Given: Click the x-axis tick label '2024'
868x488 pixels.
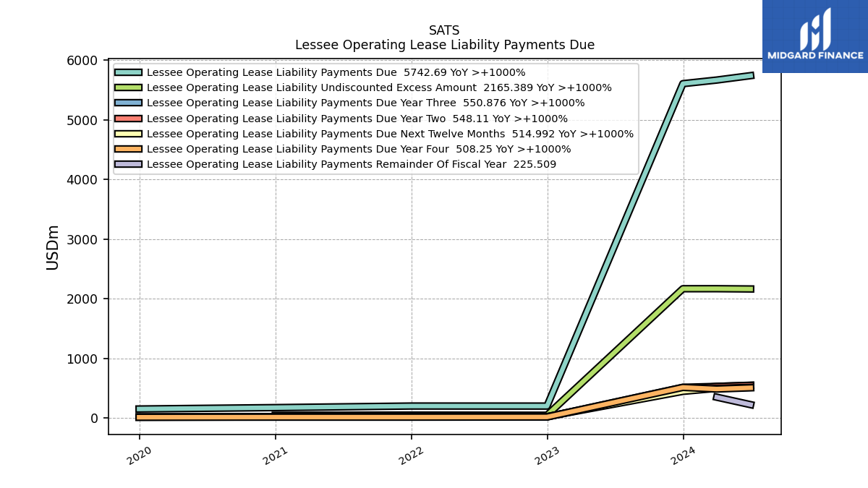Looking at the screenshot, I should pyautogui.click(x=683, y=455).
